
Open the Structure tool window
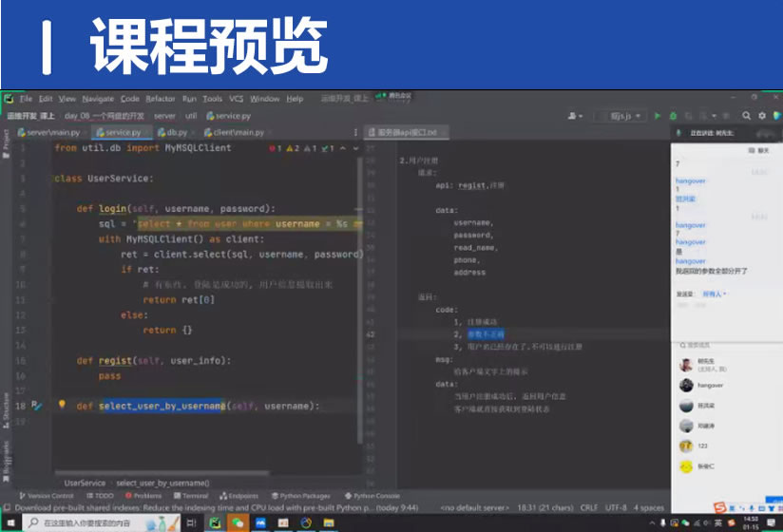tap(6, 410)
